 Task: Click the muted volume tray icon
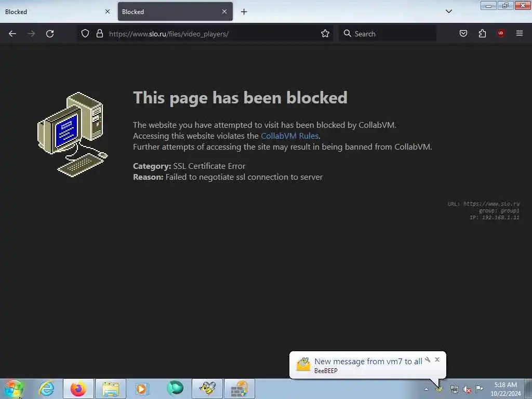coord(467,390)
